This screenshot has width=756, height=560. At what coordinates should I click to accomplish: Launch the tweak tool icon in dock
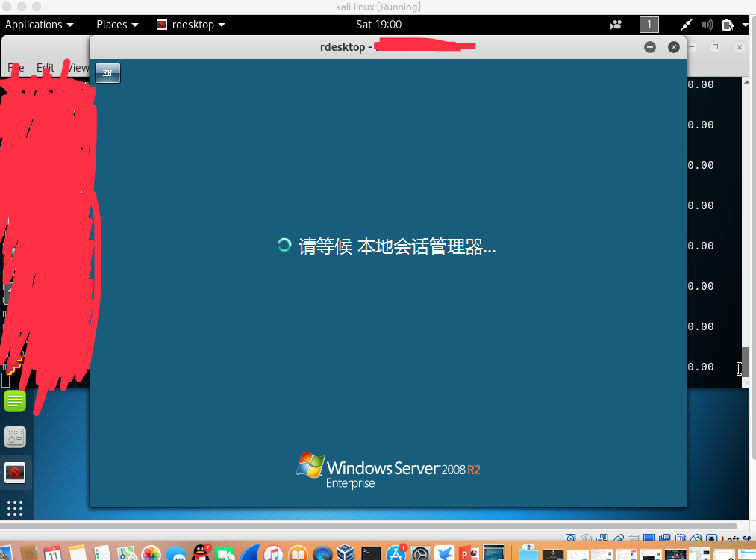(15, 437)
